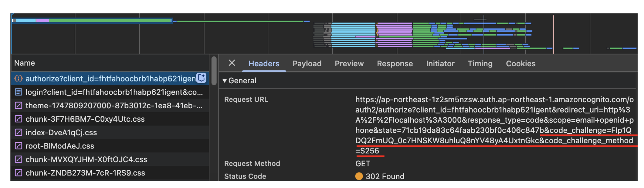
Task: Select the Headers tab
Action: pos(264,64)
